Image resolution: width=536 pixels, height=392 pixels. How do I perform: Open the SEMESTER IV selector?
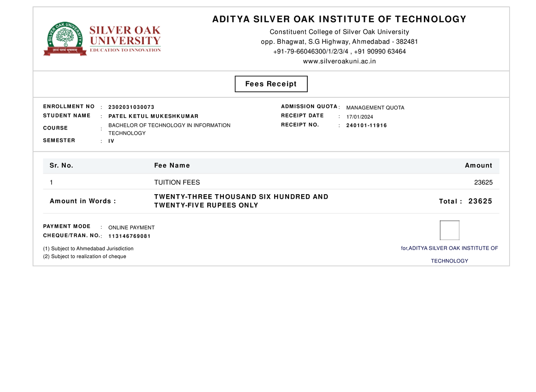click(110, 140)
